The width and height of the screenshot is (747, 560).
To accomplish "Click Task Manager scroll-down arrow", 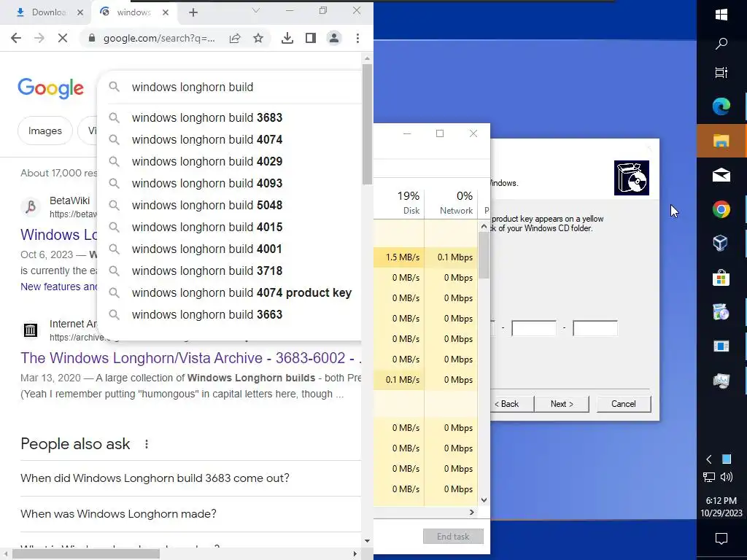I will tap(484, 499).
